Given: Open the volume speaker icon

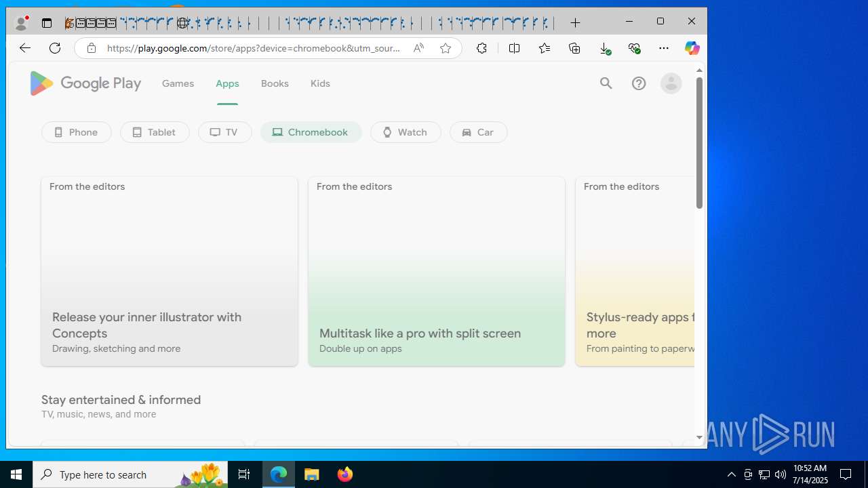Looking at the screenshot, I should [x=781, y=474].
